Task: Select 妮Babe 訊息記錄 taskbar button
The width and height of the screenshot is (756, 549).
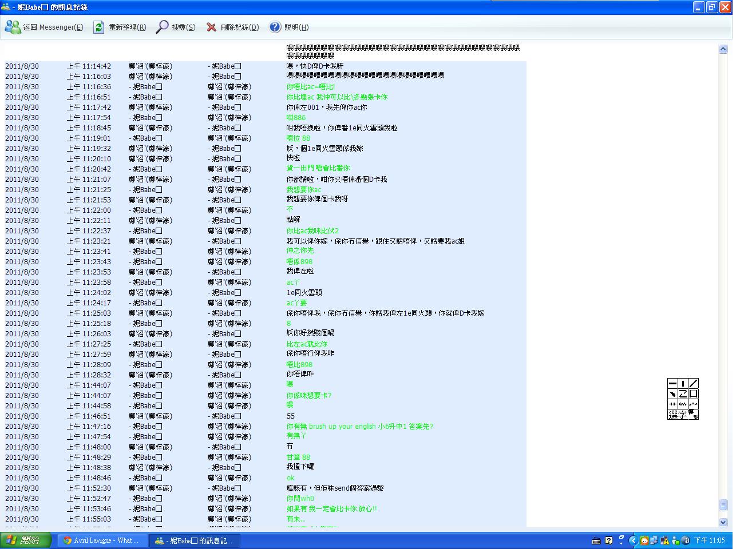Action: [x=194, y=540]
